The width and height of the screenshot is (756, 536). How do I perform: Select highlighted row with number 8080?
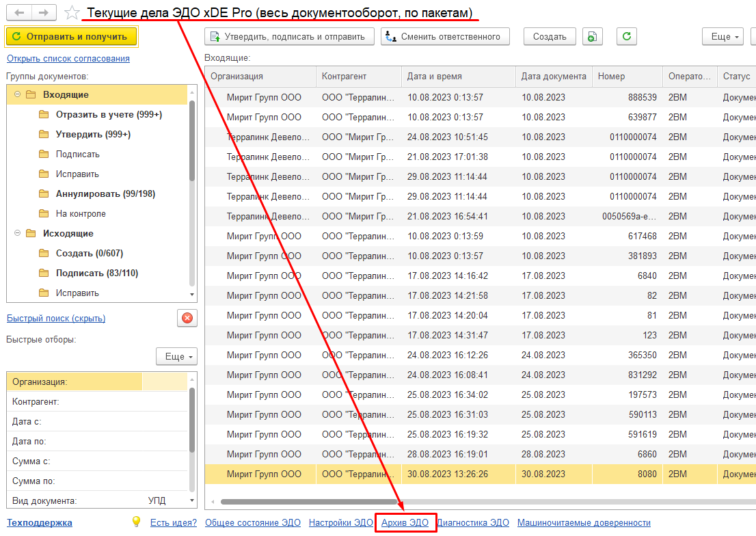click(481, 474)
